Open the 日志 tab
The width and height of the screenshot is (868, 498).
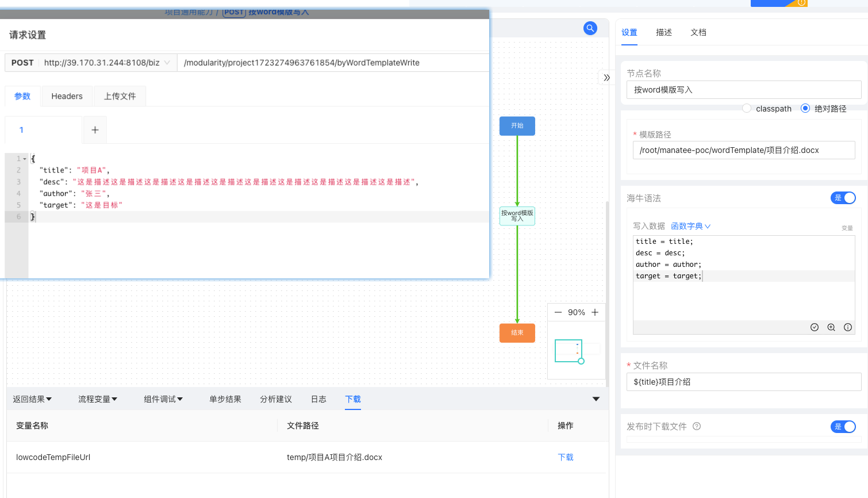(318, 399)
